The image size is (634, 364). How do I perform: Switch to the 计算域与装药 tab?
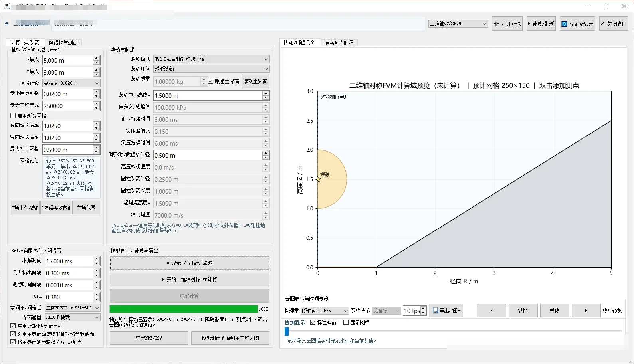pos(25,42)
